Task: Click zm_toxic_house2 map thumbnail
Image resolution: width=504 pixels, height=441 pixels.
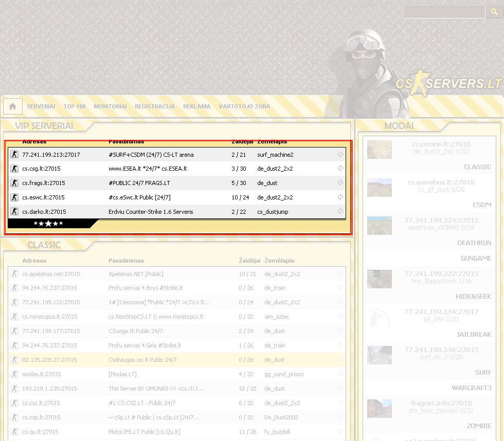Action: point(380,408)
